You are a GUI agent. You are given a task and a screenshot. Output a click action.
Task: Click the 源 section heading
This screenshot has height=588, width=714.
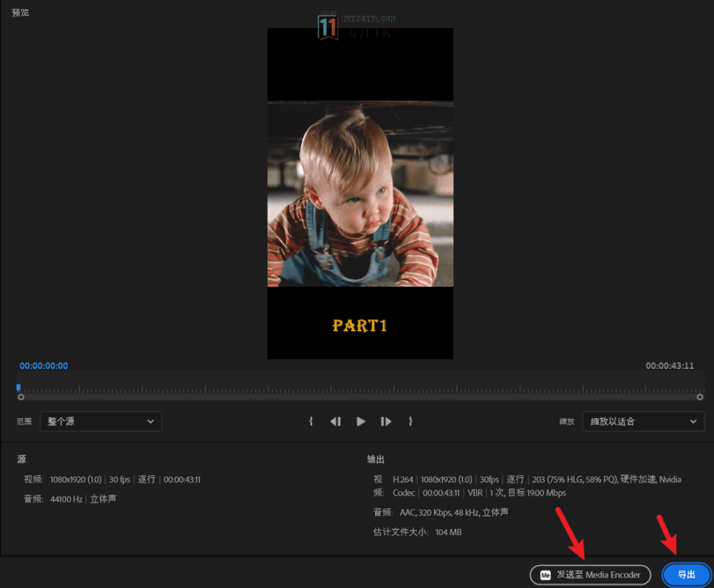tap(22, 460)
